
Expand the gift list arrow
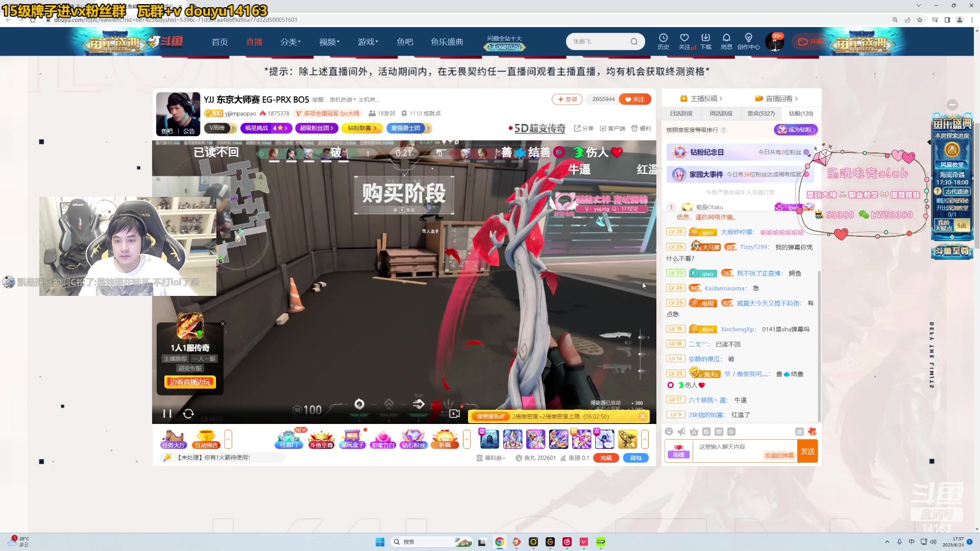645,439
